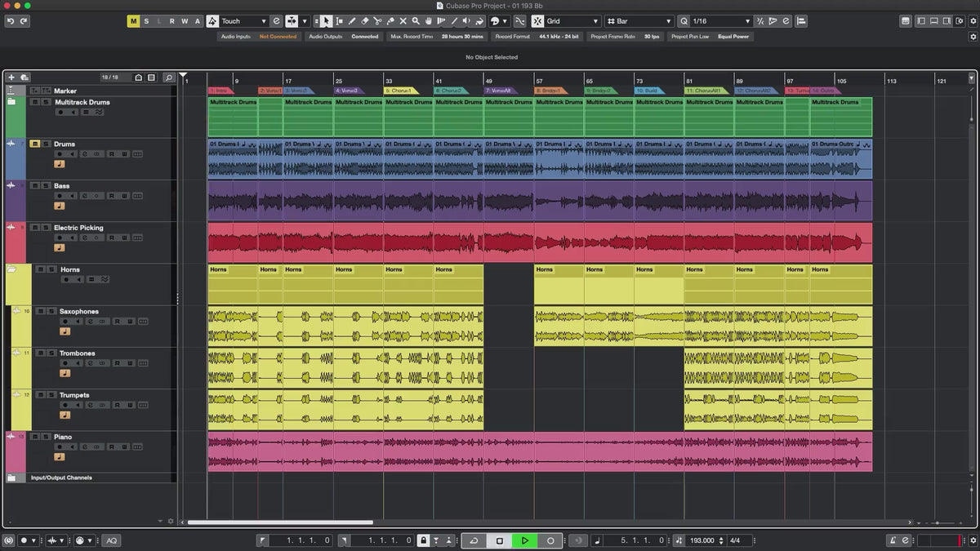Solo the Bass track

(x=46, y=186)
